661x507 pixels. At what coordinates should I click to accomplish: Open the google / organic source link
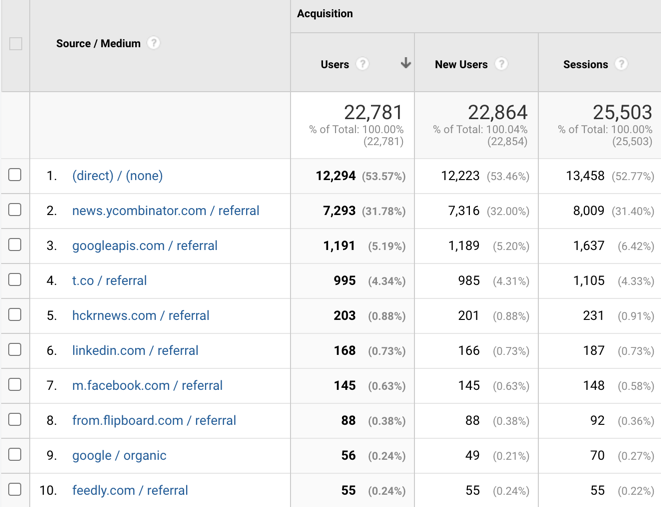pyautogui.click(x=119, y=456)
